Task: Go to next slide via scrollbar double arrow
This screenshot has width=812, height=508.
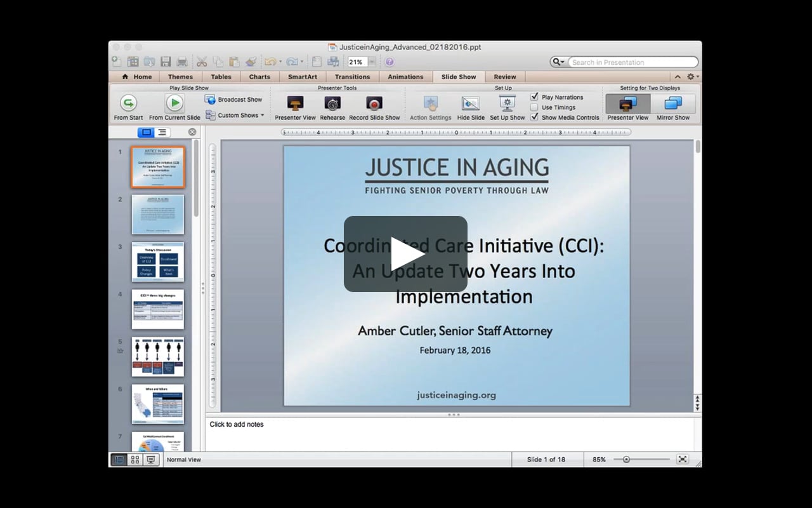Action: [x=698, y=406]
